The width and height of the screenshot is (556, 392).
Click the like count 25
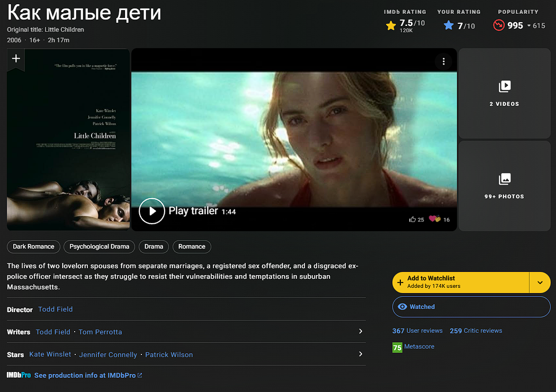click(421, 220)
